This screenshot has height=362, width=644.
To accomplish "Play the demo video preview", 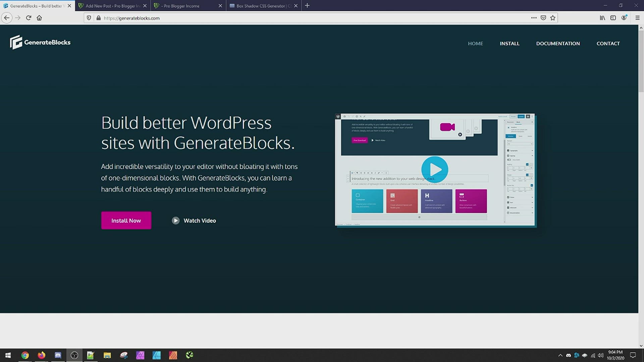I will click(x=435, y=170).
